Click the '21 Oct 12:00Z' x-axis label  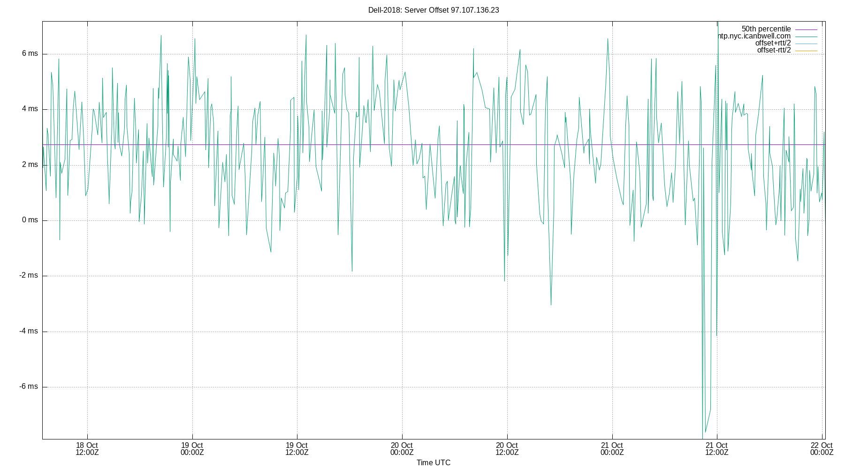717,449
